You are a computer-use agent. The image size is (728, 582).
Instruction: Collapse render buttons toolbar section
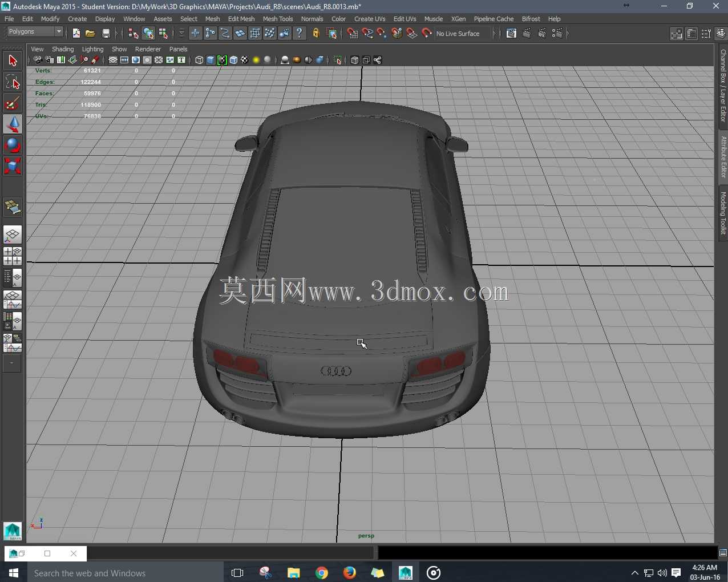[x=500, y=34]
